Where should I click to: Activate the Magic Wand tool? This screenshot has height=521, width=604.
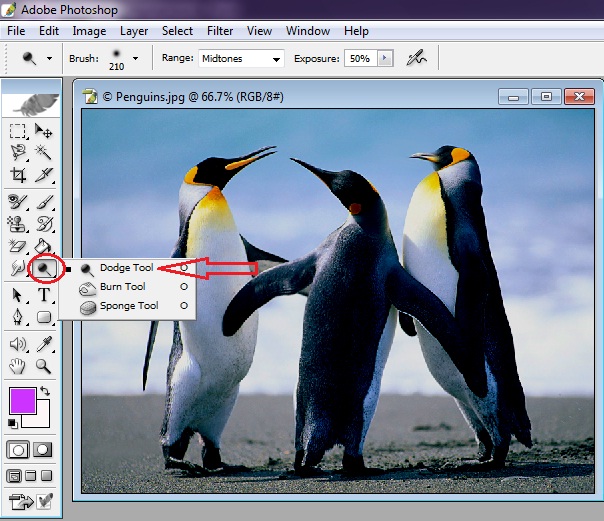click(x=44, y=152)
